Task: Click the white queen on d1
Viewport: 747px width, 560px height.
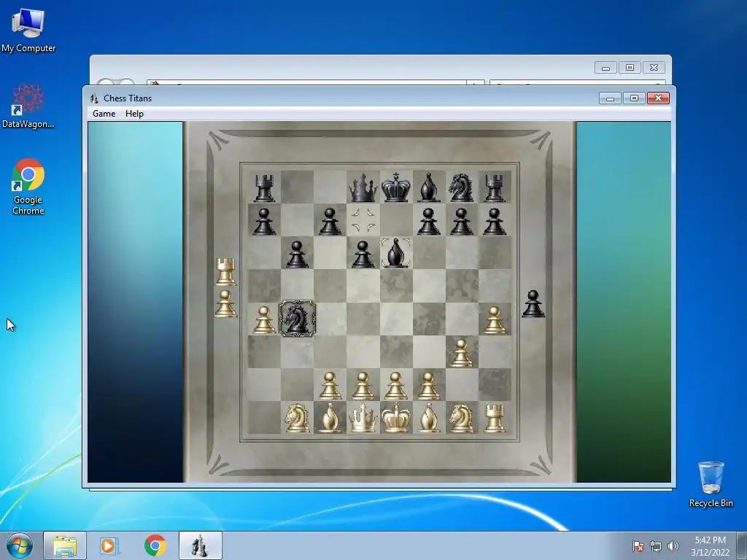Action: click(363, 418)
